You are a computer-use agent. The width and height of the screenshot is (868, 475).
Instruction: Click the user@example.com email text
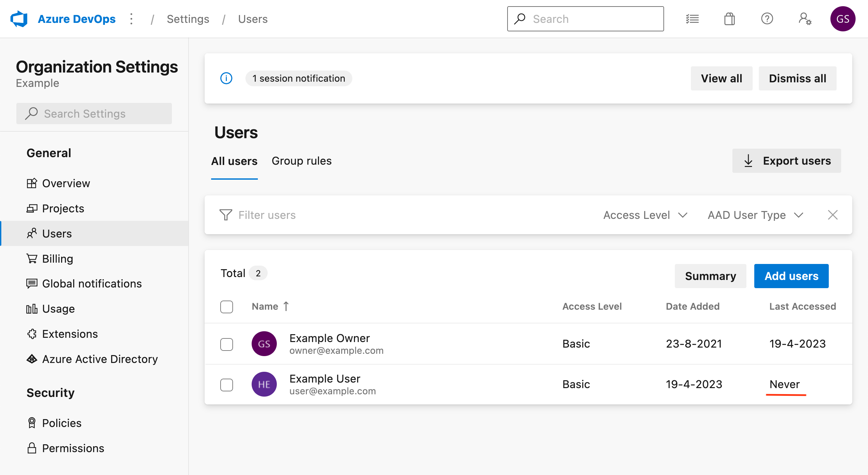(x=333, y=391)
